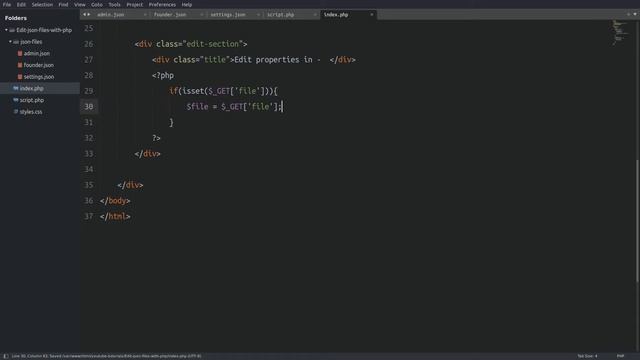Close the index.php tab
This screenshot has height=360, width=640.
click(372, 15)
